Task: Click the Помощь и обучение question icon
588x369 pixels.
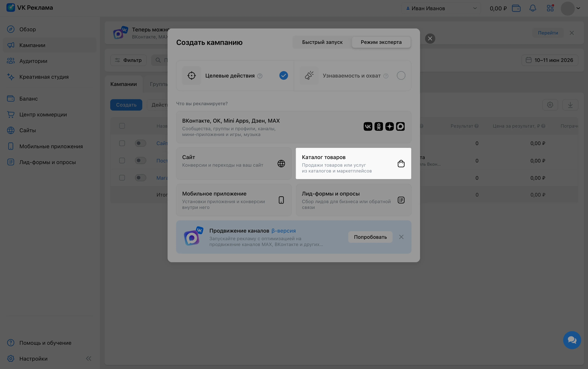Action: pos(11,343)
